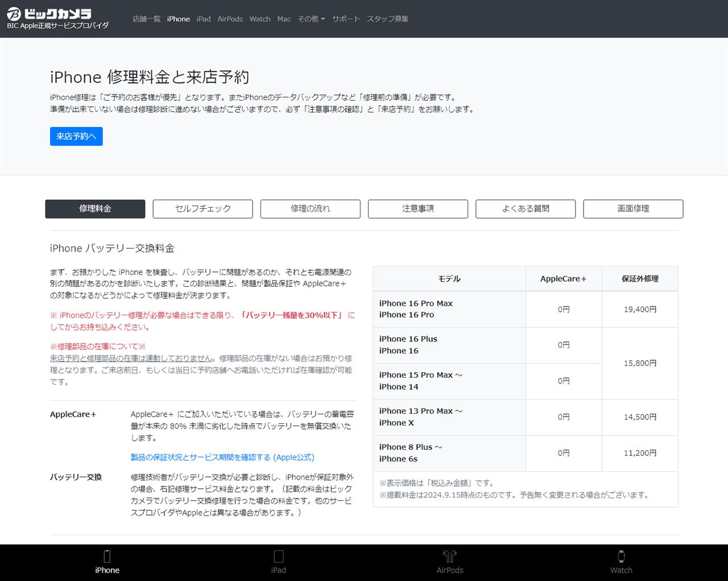Open the AirPods icon in bottom bar
This screenshot has height=581, width=728.
coord(450,556)
